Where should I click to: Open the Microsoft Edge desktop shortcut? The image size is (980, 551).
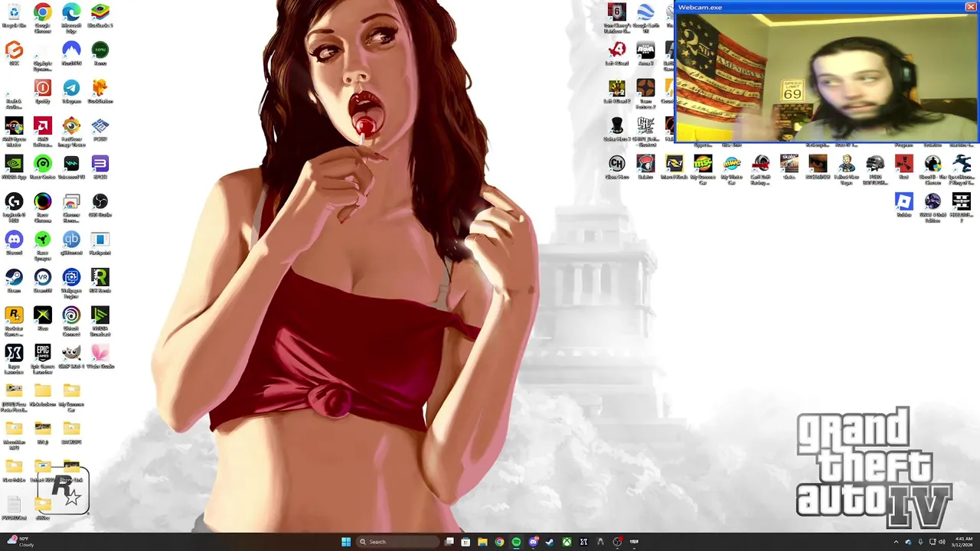pyautogui.click(x=71, y=16)
